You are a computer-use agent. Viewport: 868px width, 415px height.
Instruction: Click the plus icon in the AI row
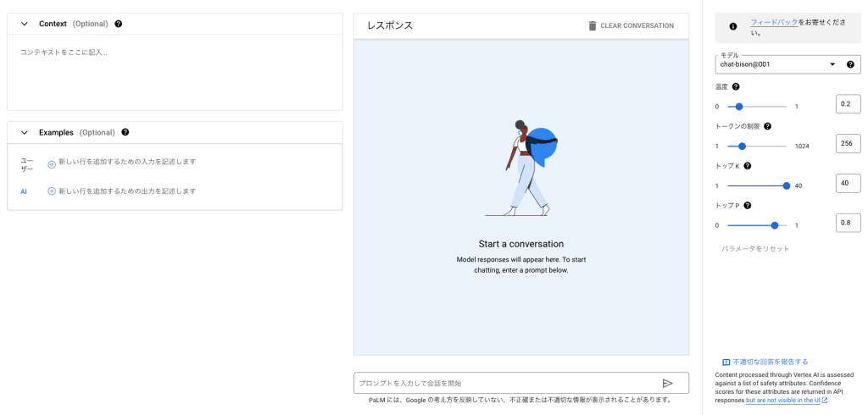[52, 191]
